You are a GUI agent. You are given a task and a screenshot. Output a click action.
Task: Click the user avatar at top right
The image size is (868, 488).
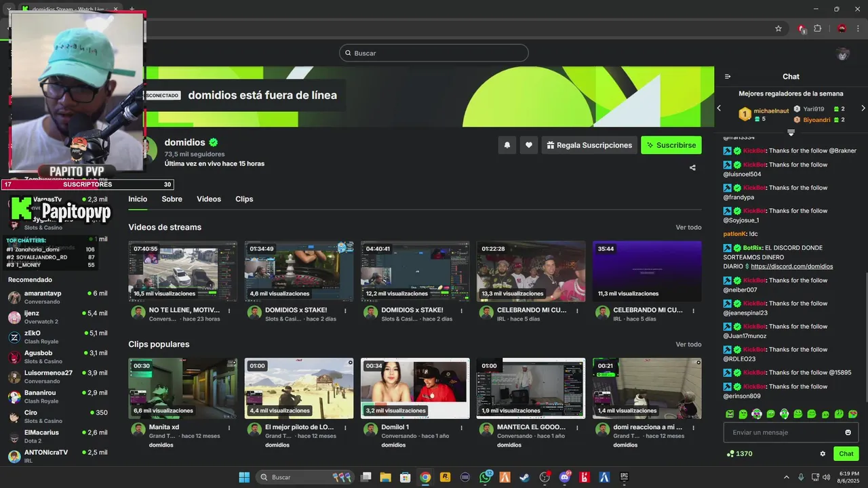click(843, 54)
